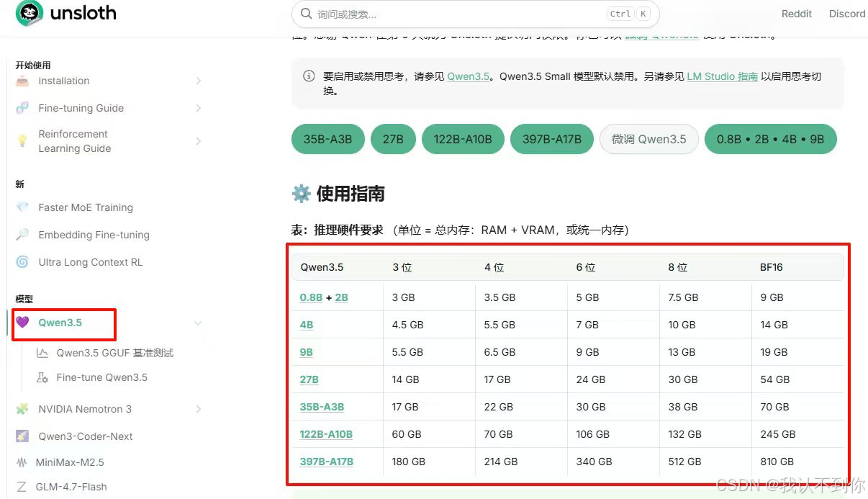
Task: Click the BF16 column header
Action: click(772, 267)
